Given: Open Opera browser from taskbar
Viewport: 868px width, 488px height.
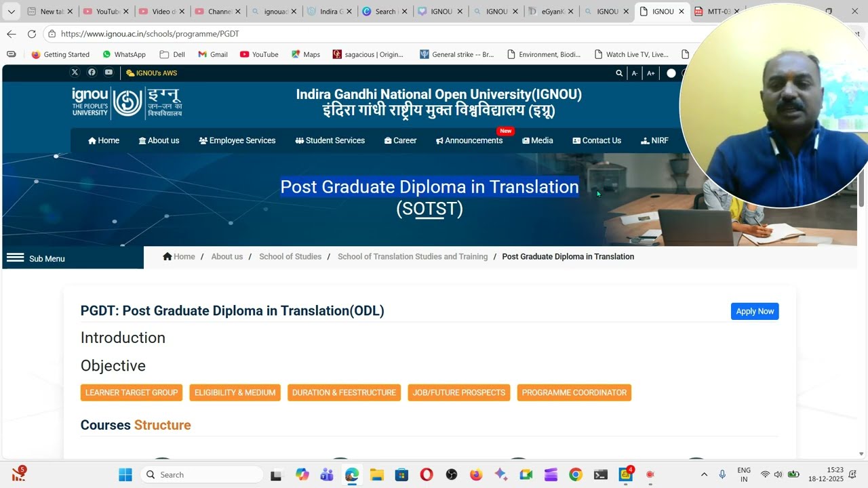Looking at the screenshot, I should [x=427, y=474].
